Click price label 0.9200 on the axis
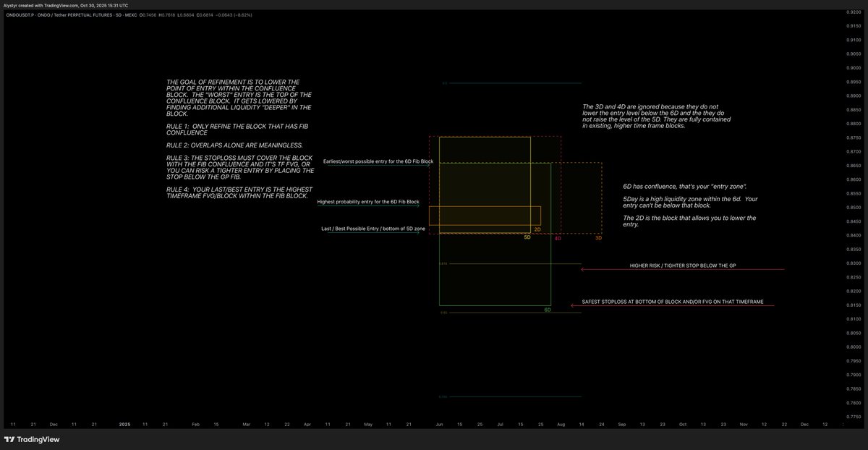Viewport: 868px width, 450px height. 853,12
